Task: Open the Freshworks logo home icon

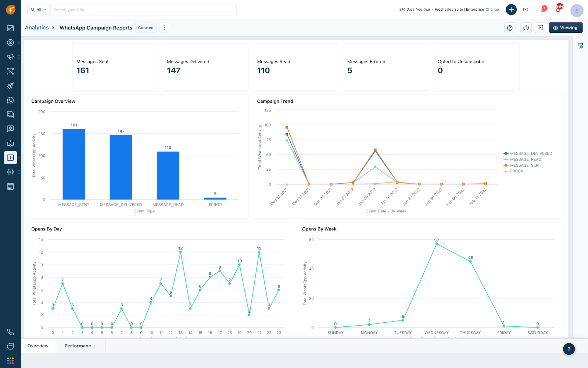Action: pyautogui.click(x=10, y=10)
